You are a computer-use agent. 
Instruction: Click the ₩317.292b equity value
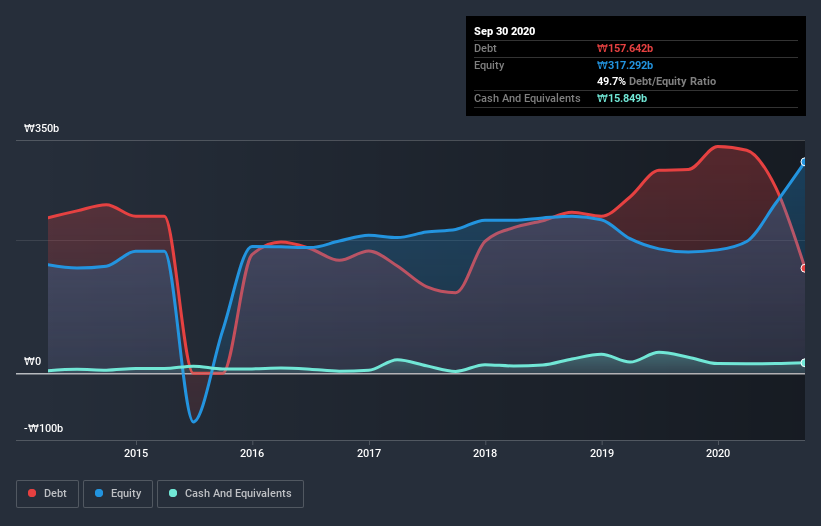[x=625, y=65]
